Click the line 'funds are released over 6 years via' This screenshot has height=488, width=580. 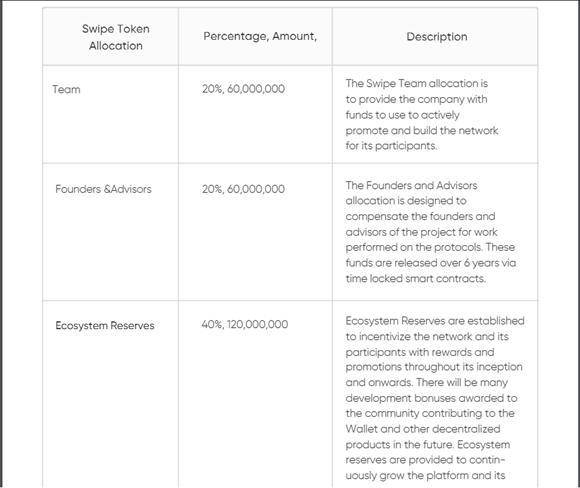coord(431,263)
